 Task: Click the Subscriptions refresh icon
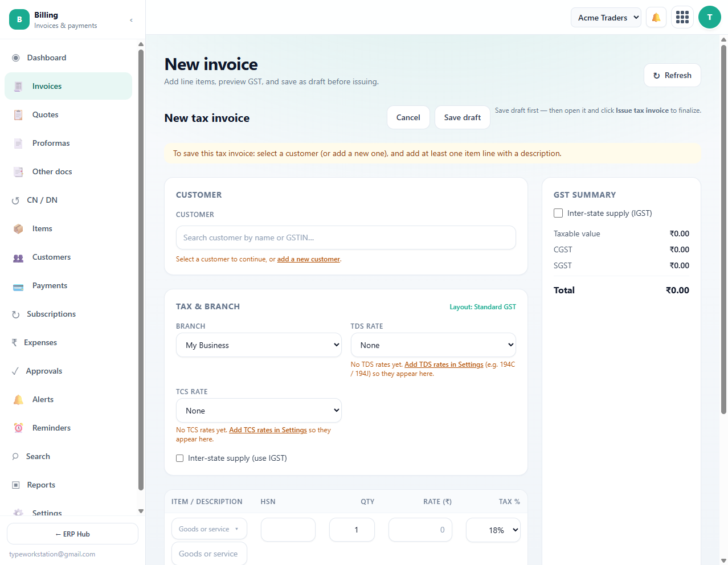point(16,314)
